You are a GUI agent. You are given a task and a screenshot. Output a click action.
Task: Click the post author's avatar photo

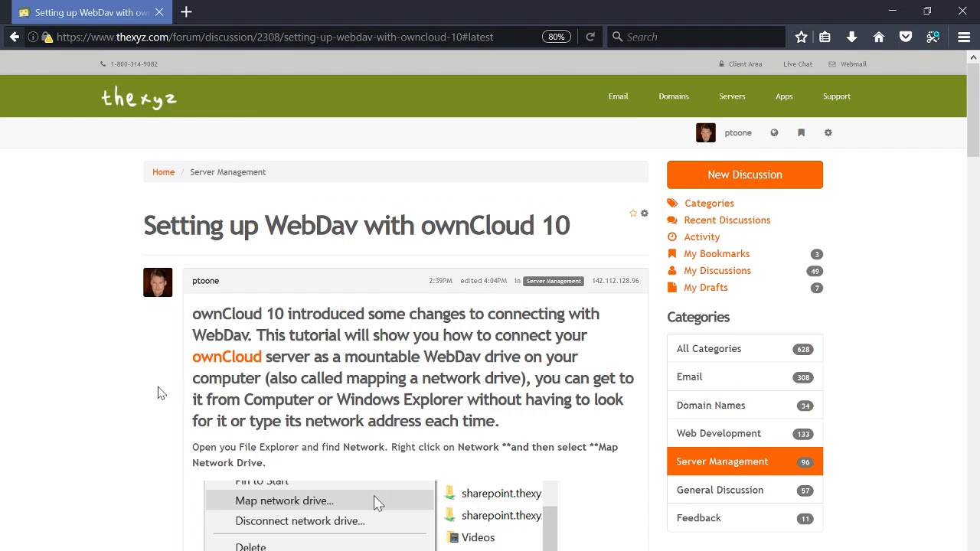(158, 282)
